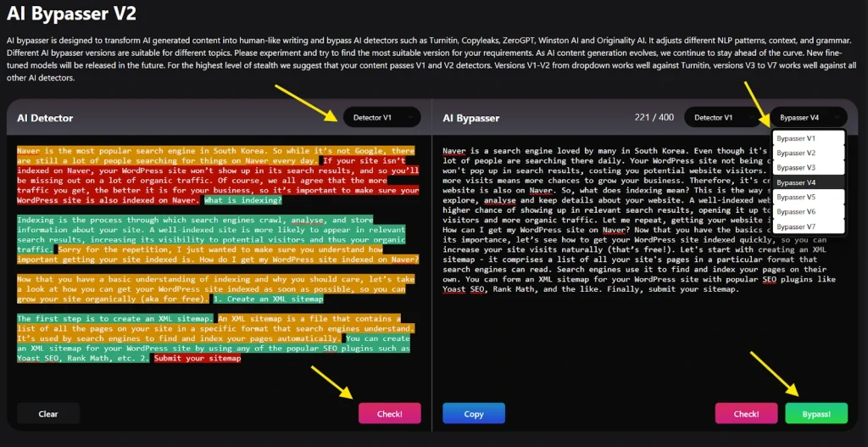
Task: Click Check! in the AI Bypasser panel
Action: (746, 413)
